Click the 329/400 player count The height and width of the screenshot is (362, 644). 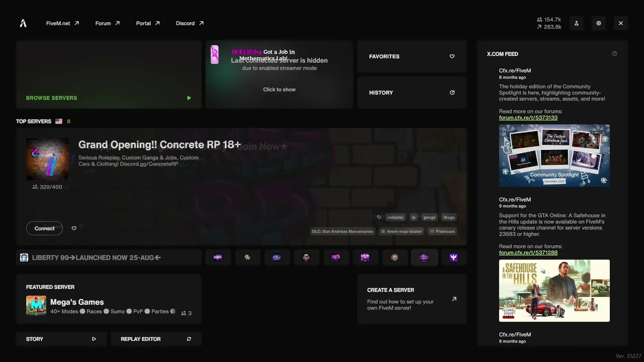click(x=47, y=187)
